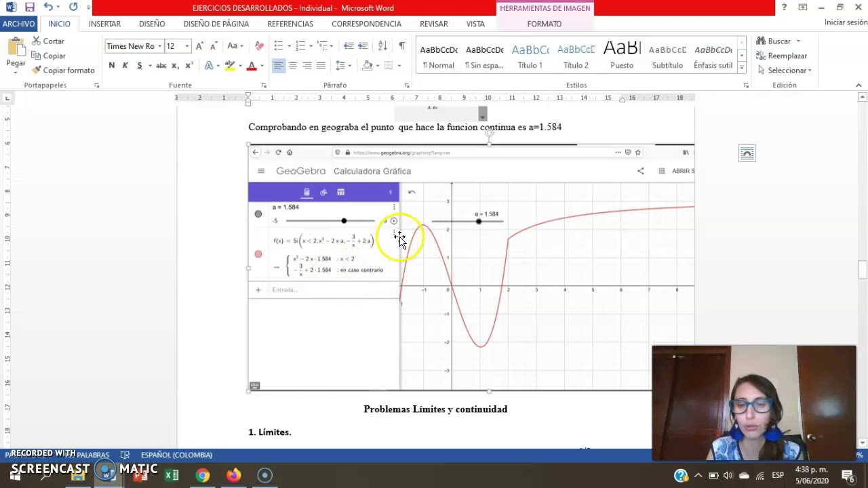Open Word help question mark
The width and height of the screenshot is (868, 488).
coord(785,7)
